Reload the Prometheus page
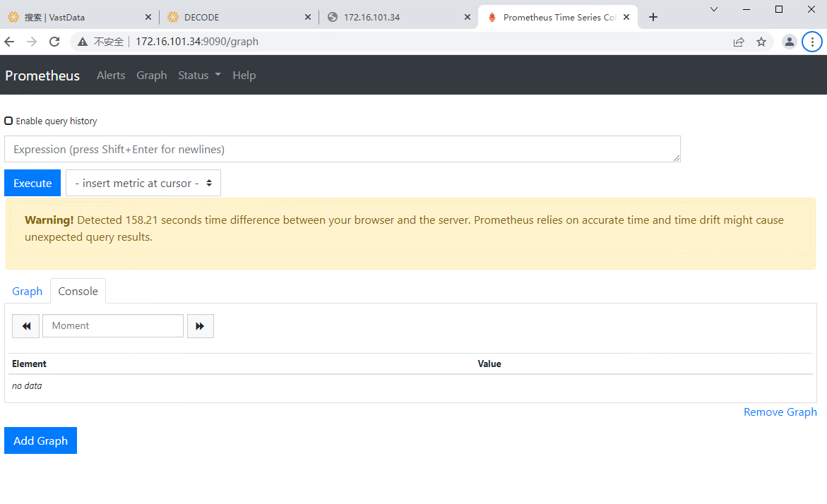The image size is (827, 504). [54, 42]
